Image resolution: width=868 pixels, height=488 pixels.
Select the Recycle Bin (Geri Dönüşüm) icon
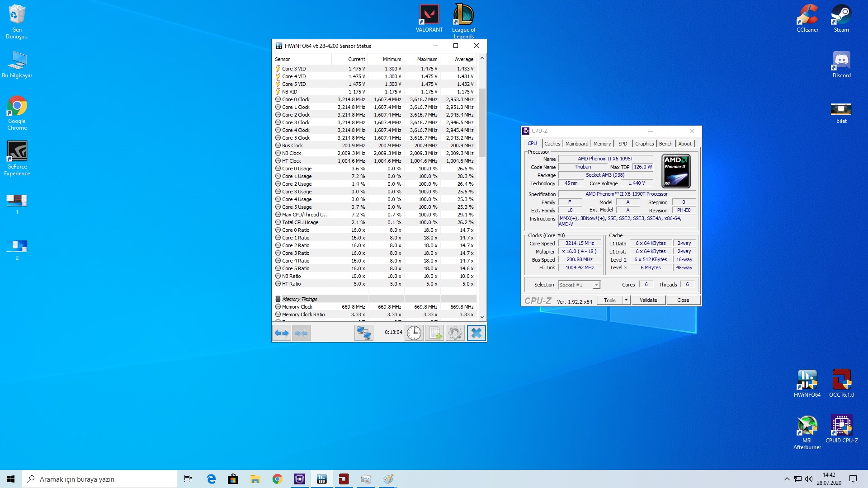click(17, 21)
